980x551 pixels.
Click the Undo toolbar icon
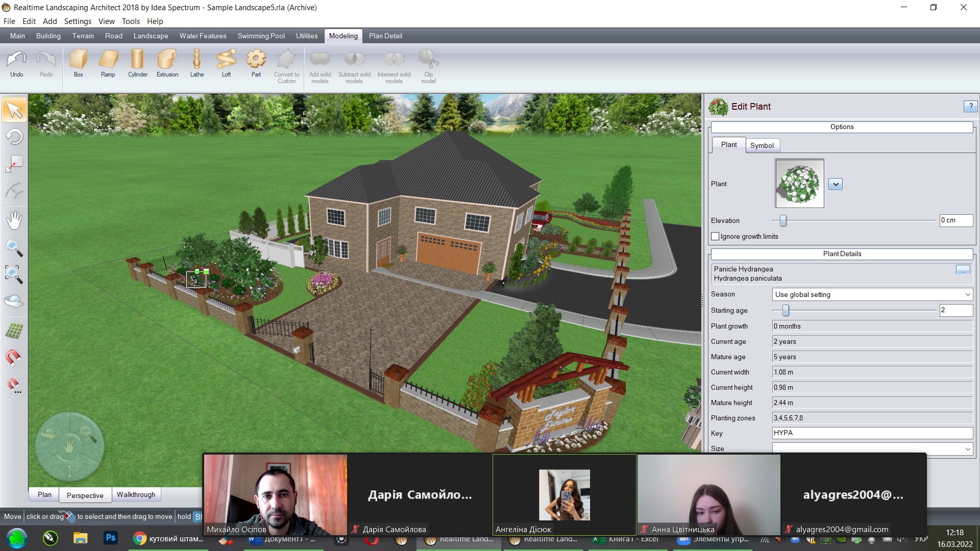(16, 64)
